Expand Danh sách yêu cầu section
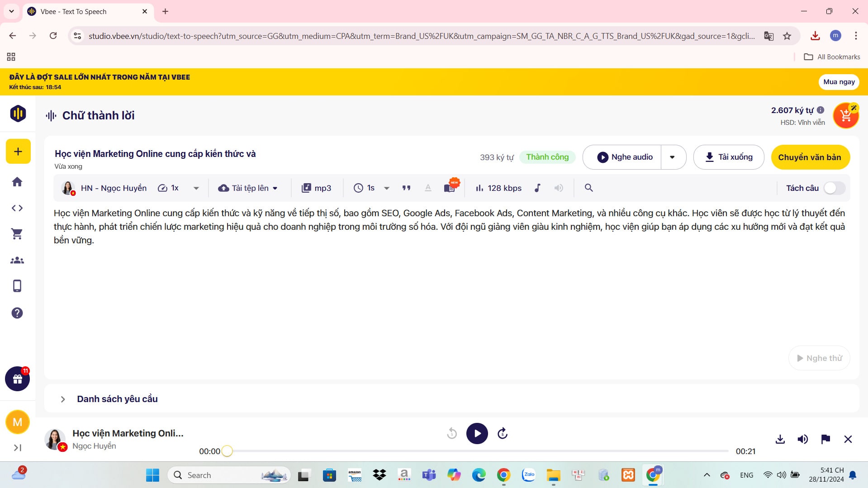Image resolution: width=868 pixels, height=488 pixels. (x=63, y=399)
